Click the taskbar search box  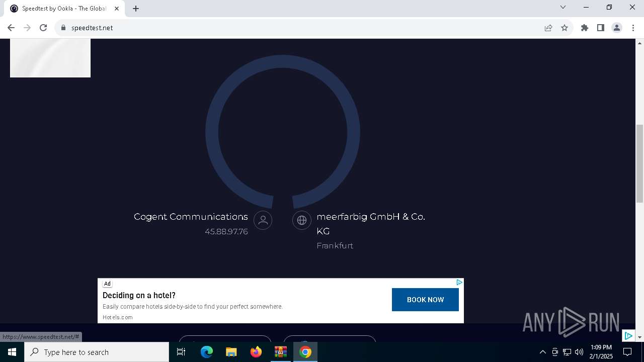97,352
